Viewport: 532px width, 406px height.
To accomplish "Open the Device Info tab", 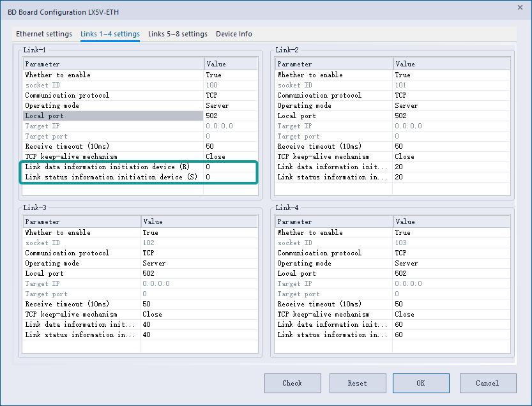I will [234, 34].
